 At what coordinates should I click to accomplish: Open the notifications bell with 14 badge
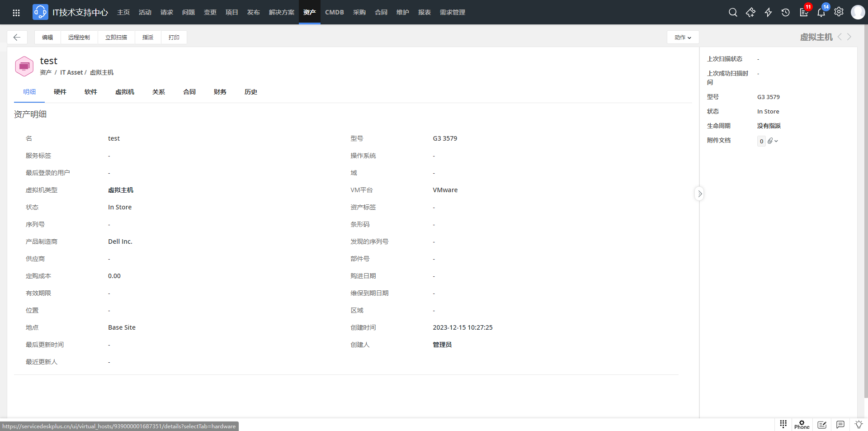click(821, 12)
